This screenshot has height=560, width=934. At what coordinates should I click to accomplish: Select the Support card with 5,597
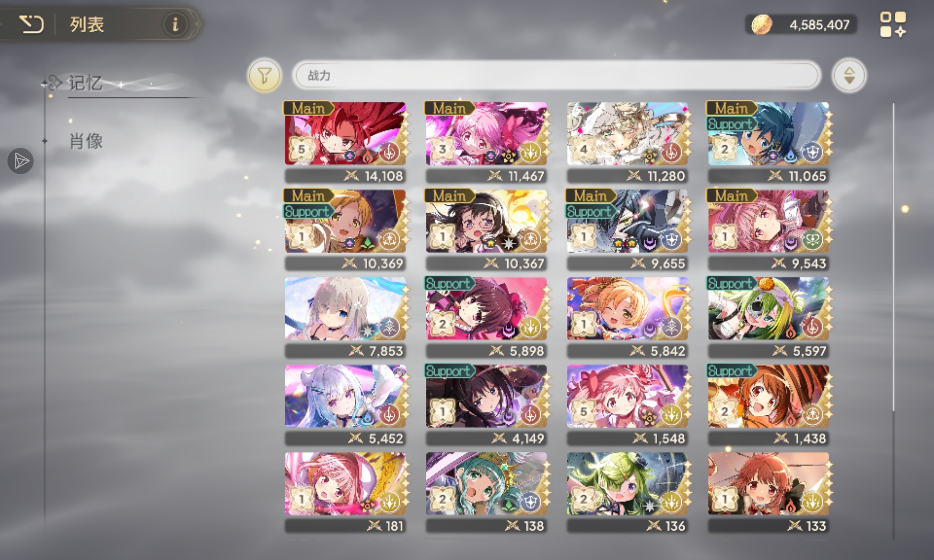tap(768, 317)
